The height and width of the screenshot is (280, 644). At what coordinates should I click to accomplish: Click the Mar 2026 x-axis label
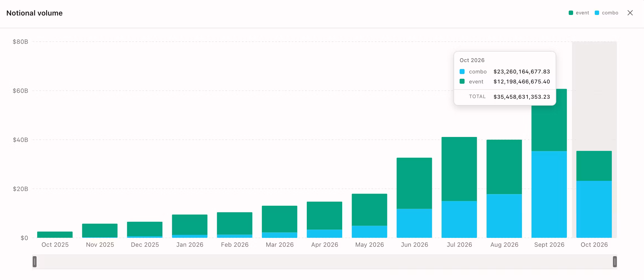[x=280, y=245]
